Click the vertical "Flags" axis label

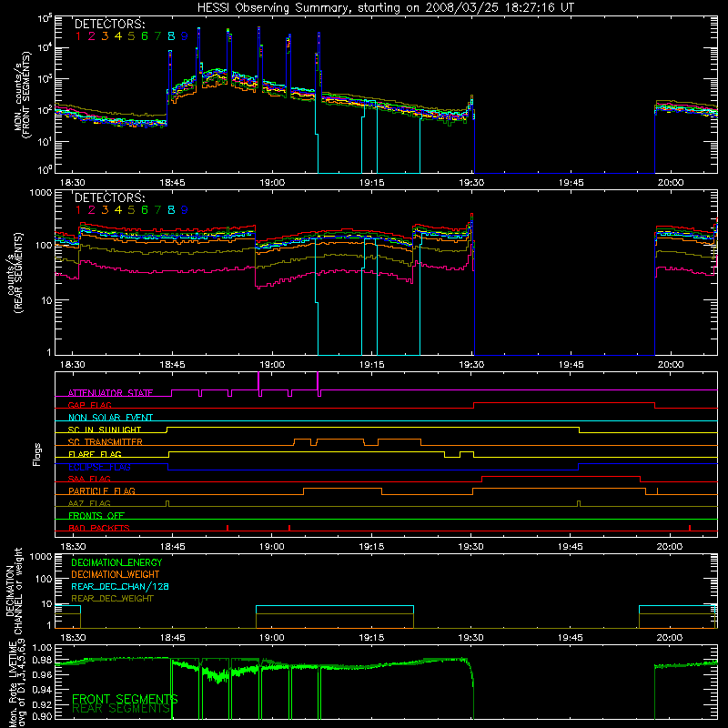click(37, 454)
